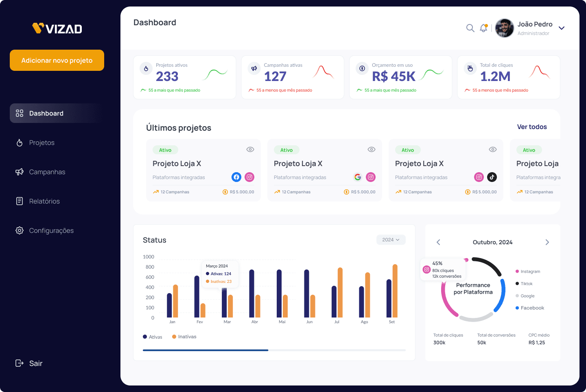
Task: Toggle visibility with the eye icon on first project
Action: click(250, 149)
